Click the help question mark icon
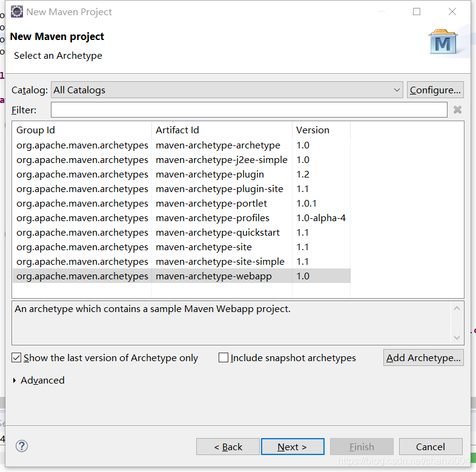The width and height of the screenshot is (476, 472). click(x=22, y=446)
